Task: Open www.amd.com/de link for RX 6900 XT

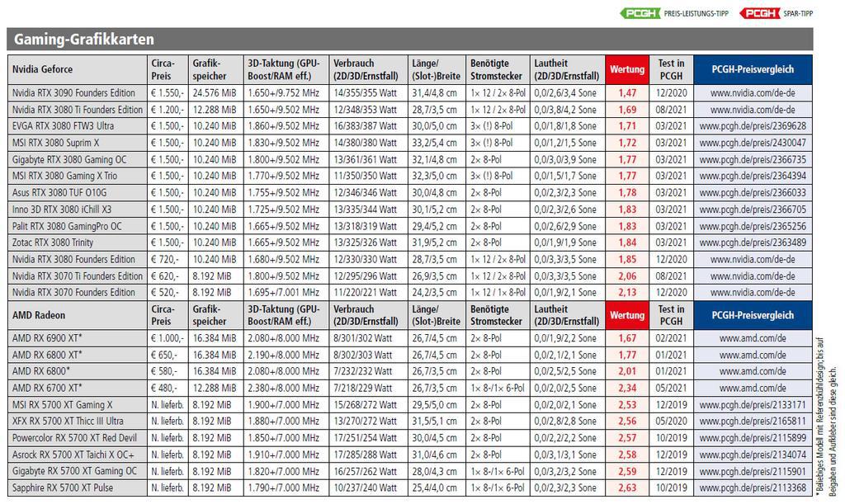Action: (753, 338)
